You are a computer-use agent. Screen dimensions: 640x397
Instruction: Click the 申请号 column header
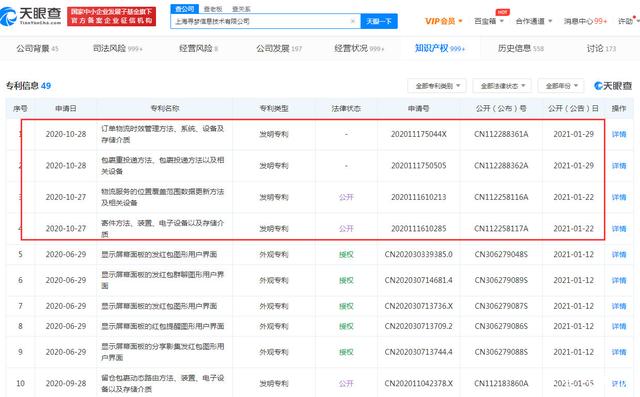click(x=418, y=109)
